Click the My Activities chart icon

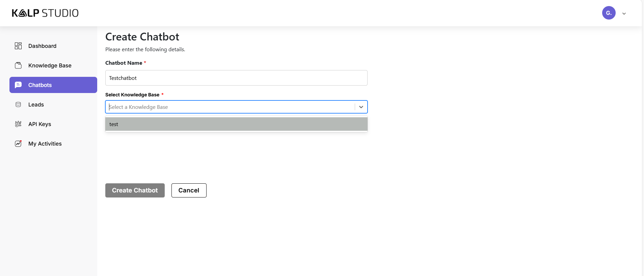point(18,144)
